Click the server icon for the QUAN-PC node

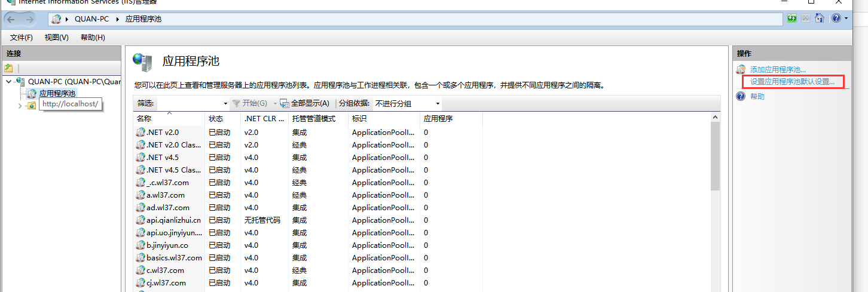point(21,82)
